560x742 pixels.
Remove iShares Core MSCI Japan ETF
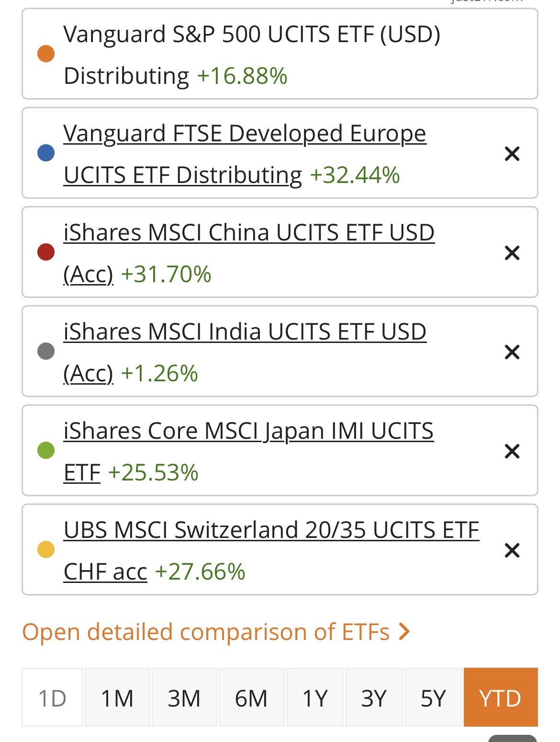click(512, 451)
